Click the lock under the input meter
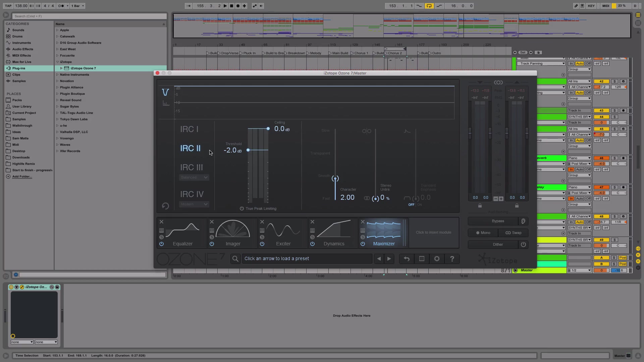The height and width of the screenshot is (362, 644). click(x=480, y=206)
